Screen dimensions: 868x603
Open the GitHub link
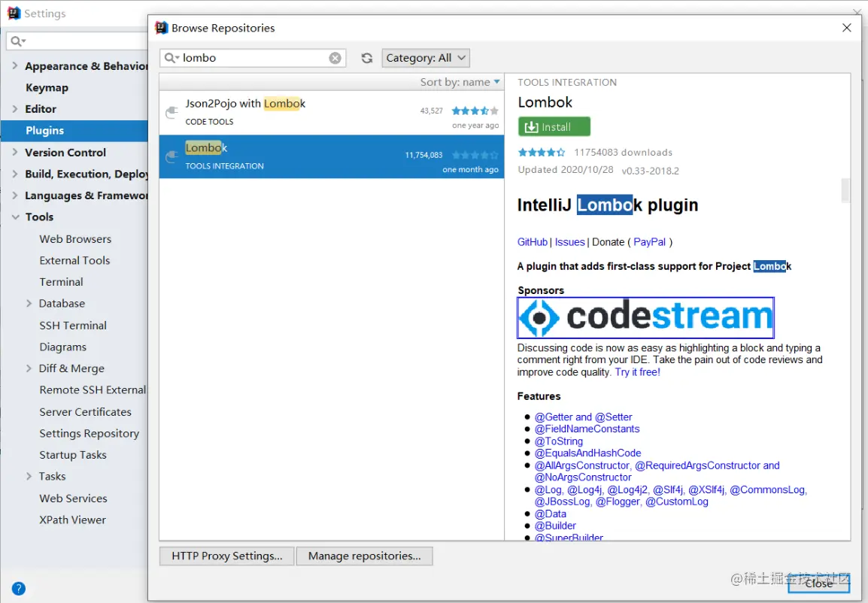pos(532,242)
